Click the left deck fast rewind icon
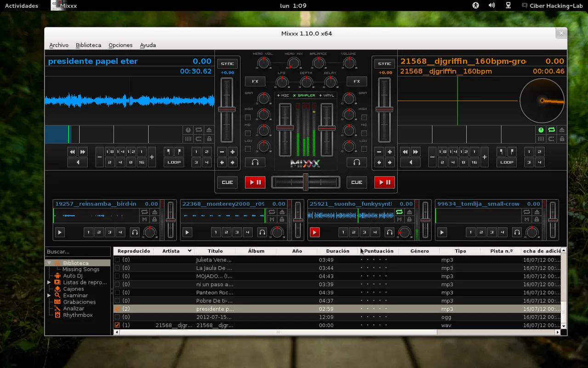 click(x=72, y=152)
